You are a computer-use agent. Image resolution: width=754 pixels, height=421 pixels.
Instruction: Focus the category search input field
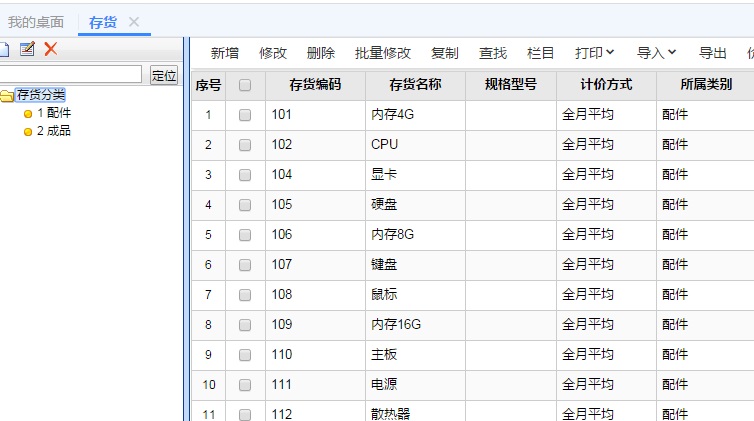point(70,75)
